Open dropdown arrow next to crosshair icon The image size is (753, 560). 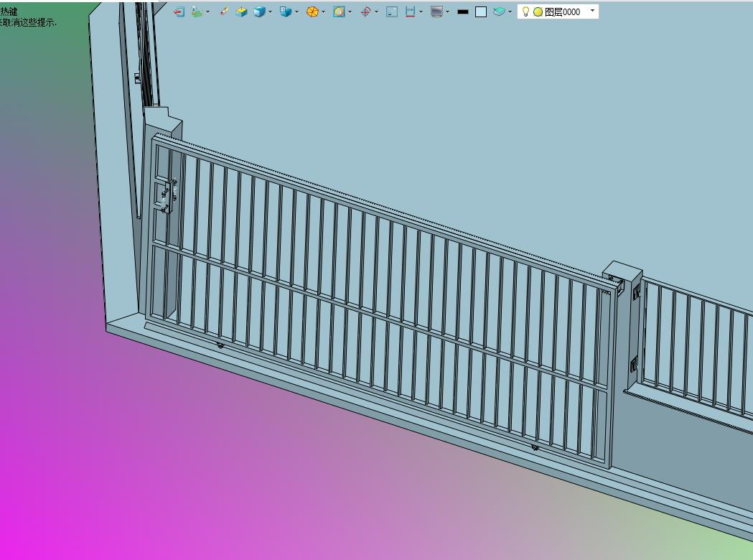point(376,12)
